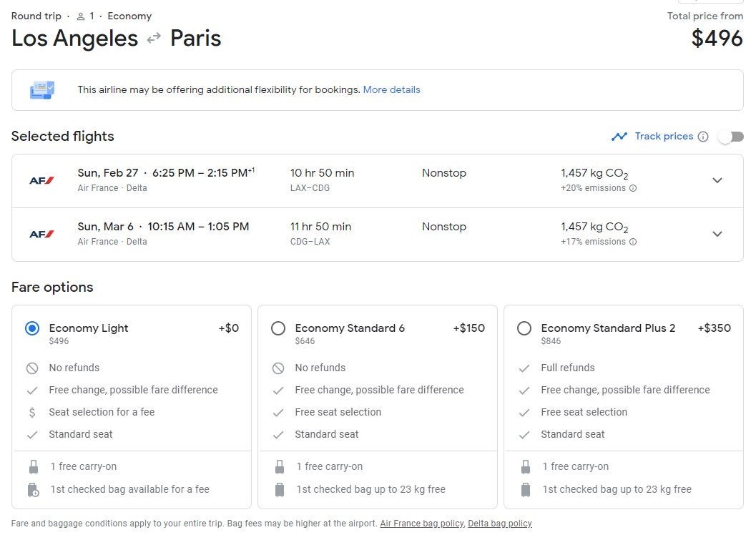Click the info icon beside Track prices

point(703,137)
